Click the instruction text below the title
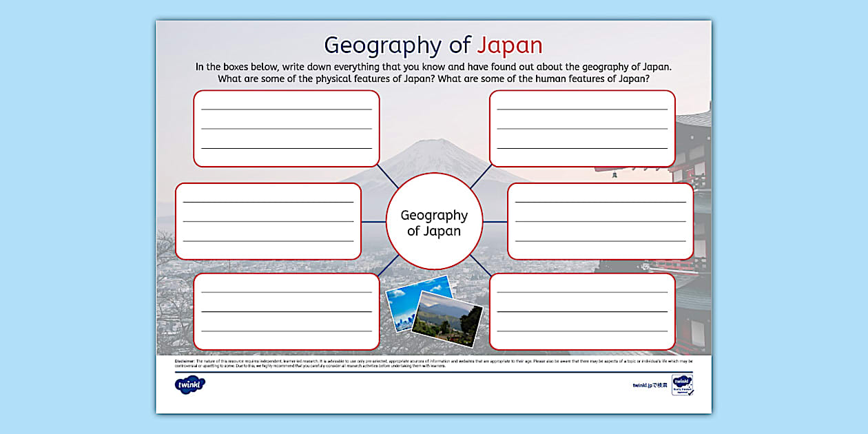Screen dimensions: 868x434 click(434, 71)
